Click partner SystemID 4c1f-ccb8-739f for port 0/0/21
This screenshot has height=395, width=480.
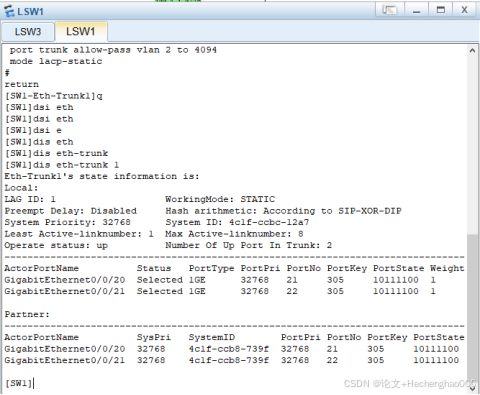[229, 361]
